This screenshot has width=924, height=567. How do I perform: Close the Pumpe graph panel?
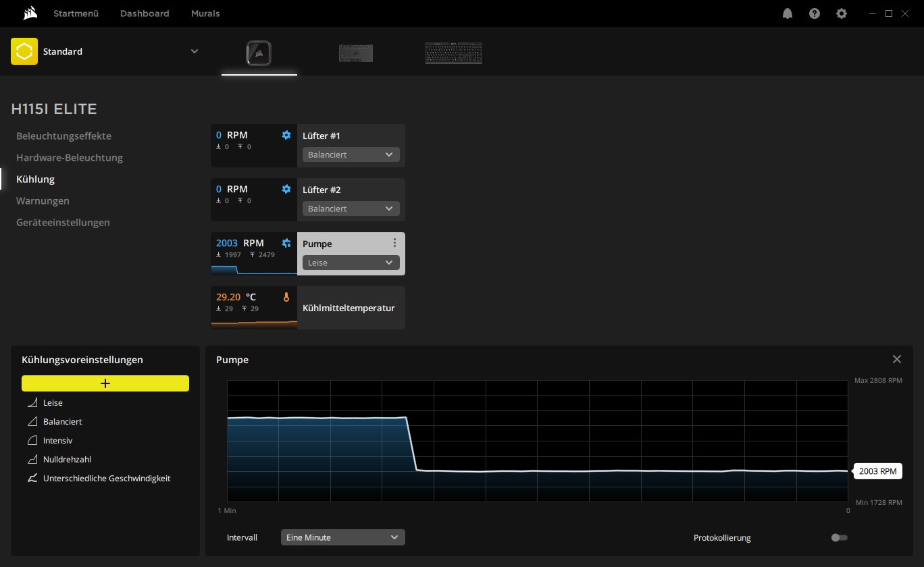coord(897,359)
